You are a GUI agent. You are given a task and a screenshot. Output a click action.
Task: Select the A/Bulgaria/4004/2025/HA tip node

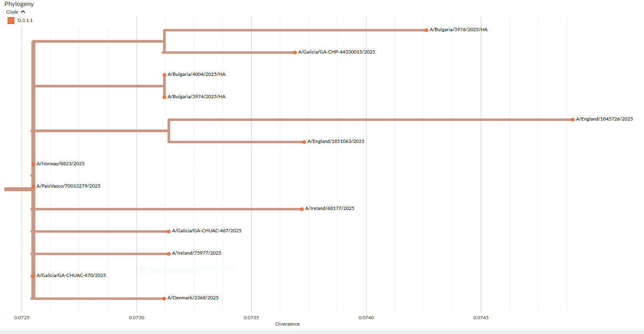164,75
